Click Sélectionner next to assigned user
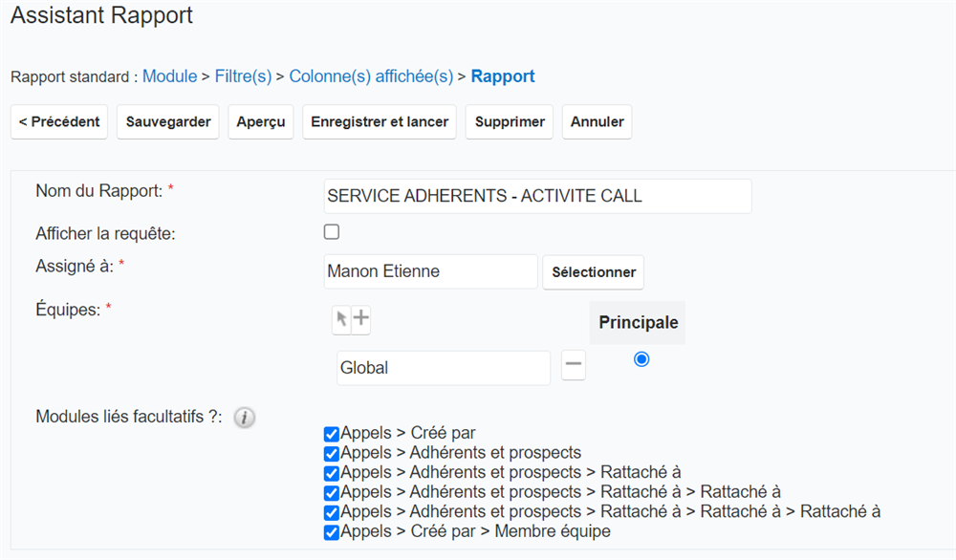Screen dimensions: 956x560 [x=593, y=272]
